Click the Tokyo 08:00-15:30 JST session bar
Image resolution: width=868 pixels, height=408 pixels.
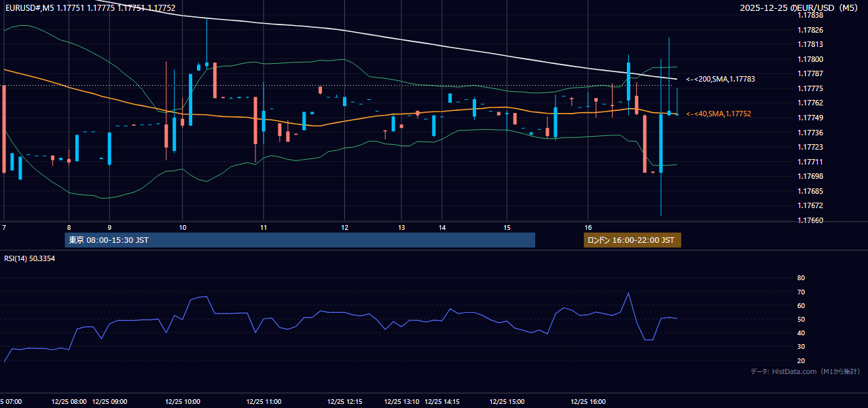[x=300, y=240]
